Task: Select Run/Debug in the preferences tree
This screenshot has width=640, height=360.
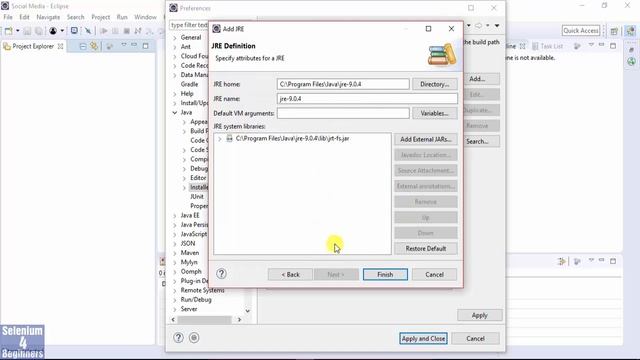Action: 196,300
